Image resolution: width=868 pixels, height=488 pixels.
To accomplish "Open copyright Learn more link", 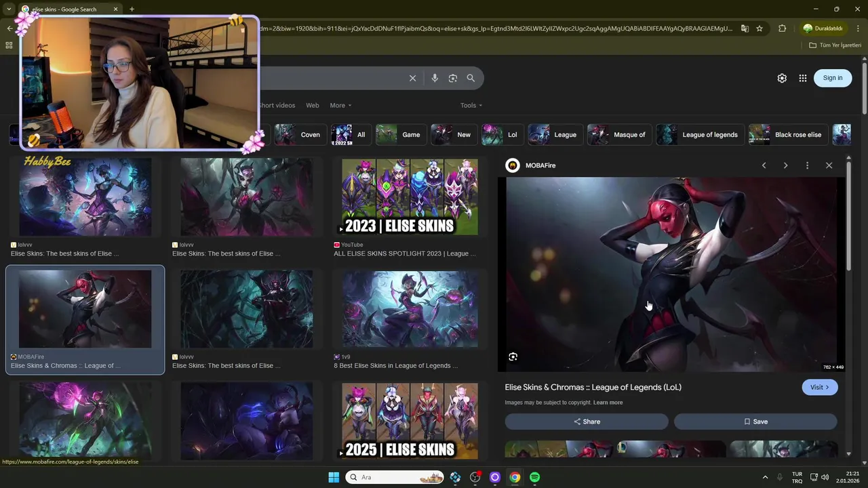I will [x=608, y=403].
